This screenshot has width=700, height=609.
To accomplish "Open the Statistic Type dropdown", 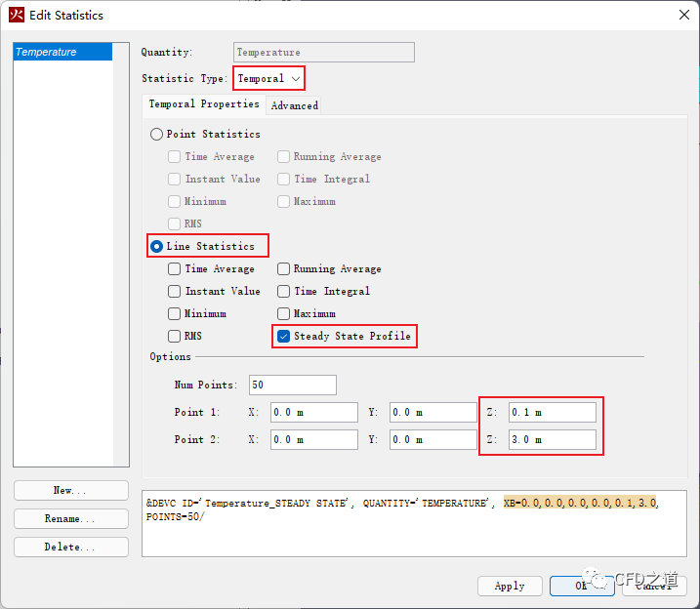I will [x=268, y=78].
